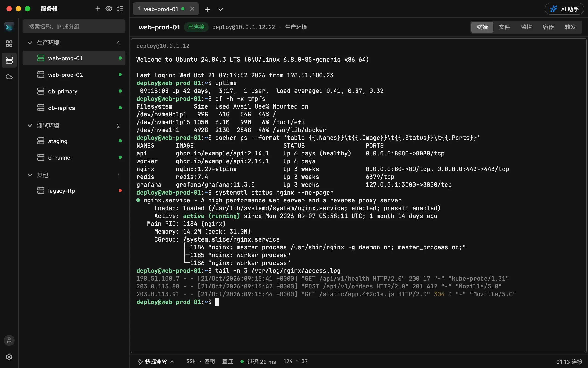Select web-prod-01 server
The width and height of the screenshot is (588, 368).
point(74,58)
